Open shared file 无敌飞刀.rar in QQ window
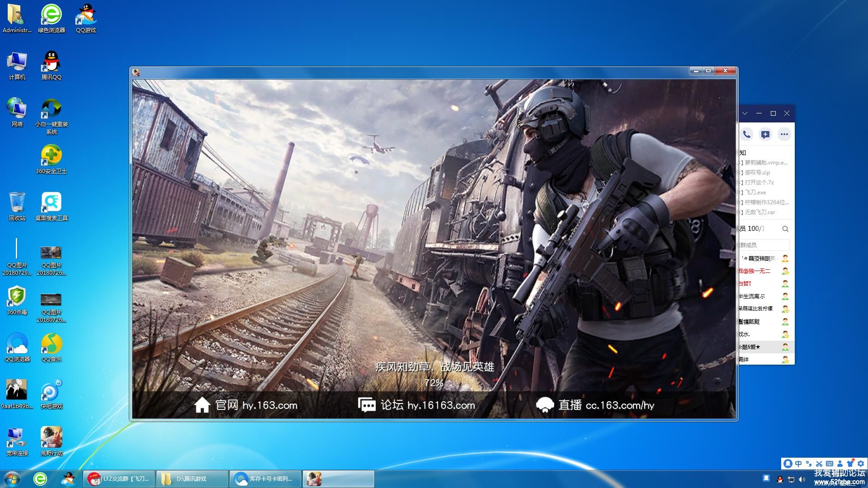868x488 pixels. point(759,212)
